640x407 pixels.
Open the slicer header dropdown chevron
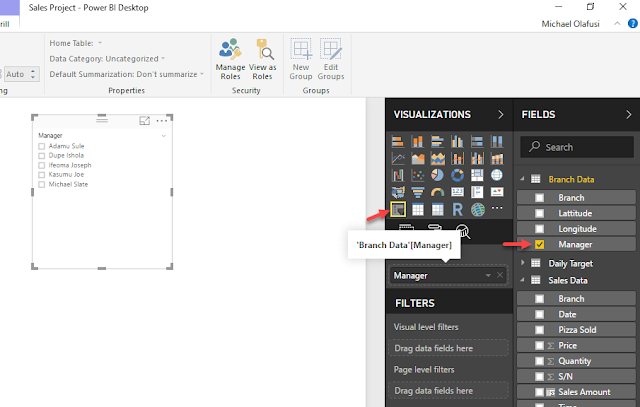[x=164, y=136]
